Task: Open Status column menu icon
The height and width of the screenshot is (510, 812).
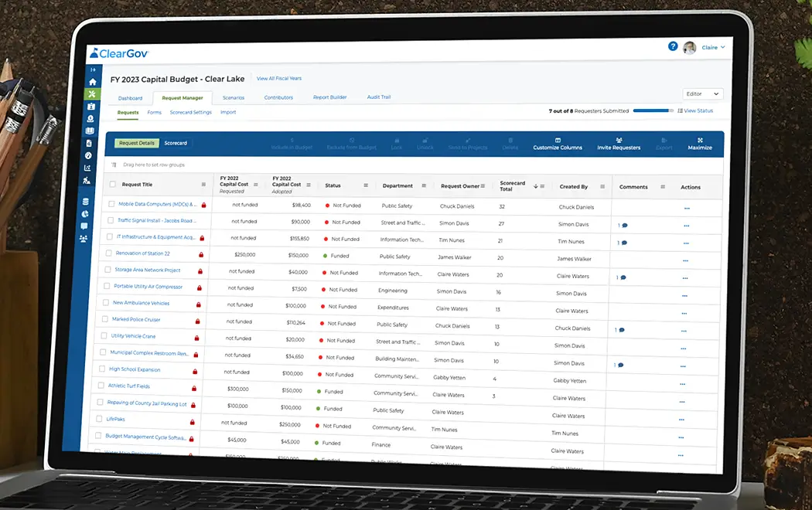Action: (366, 185)
